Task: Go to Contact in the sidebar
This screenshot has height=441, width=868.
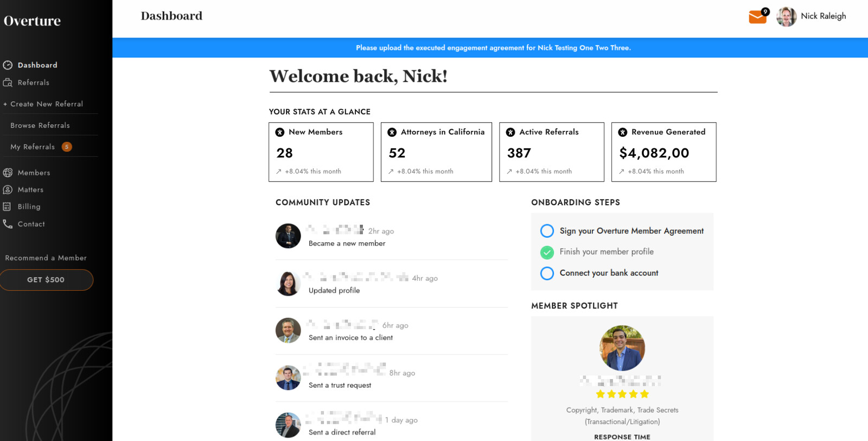Action: click(x=31, y=224)
